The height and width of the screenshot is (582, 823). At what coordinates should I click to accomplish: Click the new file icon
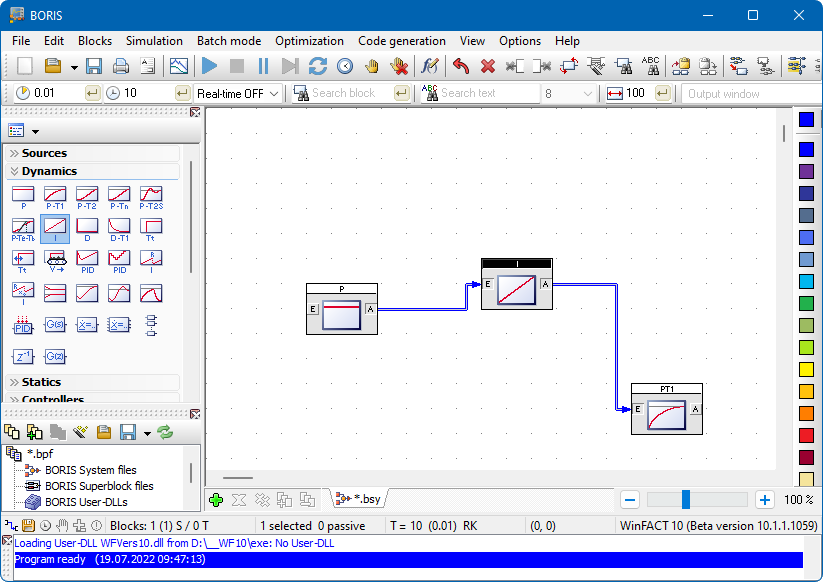point(25,66)
